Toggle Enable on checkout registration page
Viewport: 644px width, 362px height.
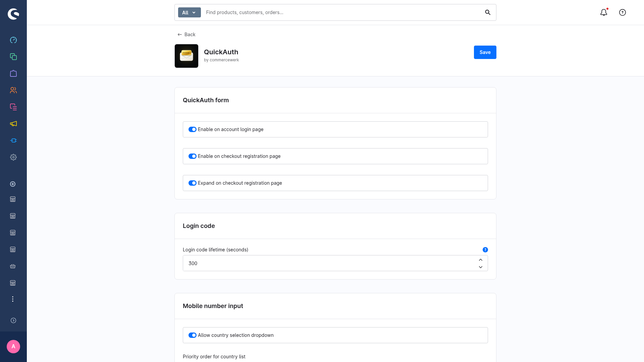tap(192, 156)
